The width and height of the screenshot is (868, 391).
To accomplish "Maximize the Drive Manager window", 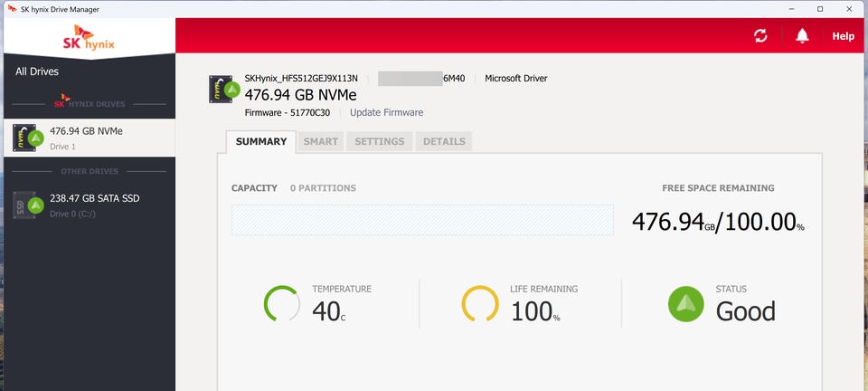I will tap(820, 9).
